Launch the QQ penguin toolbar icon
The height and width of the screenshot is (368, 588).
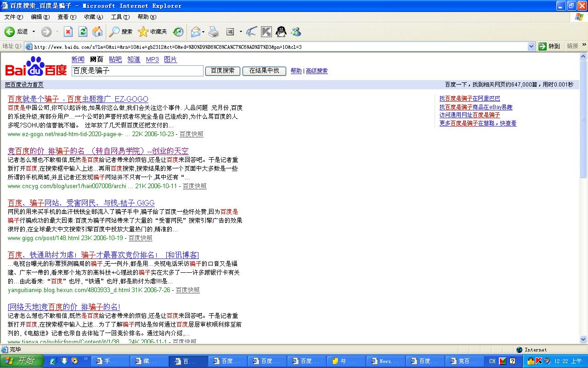pos(281,32)
